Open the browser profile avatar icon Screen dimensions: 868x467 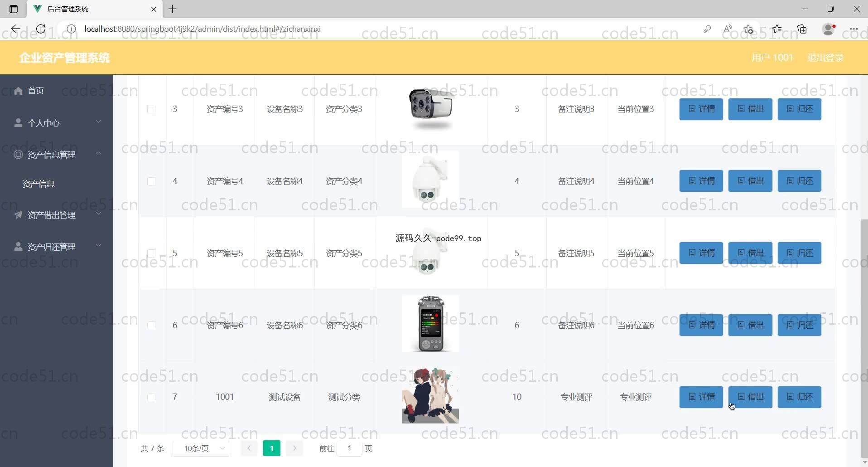[828, 29]
